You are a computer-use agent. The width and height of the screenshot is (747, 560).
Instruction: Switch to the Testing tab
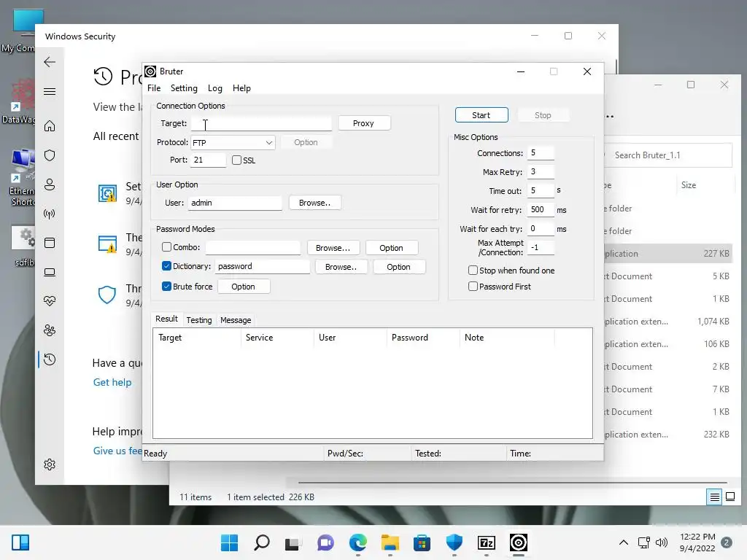(x=199, y=320)
